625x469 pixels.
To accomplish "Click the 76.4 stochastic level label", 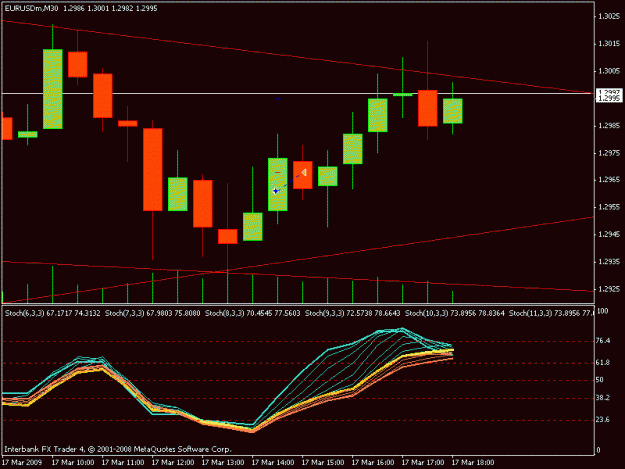I will pos(603,341).
